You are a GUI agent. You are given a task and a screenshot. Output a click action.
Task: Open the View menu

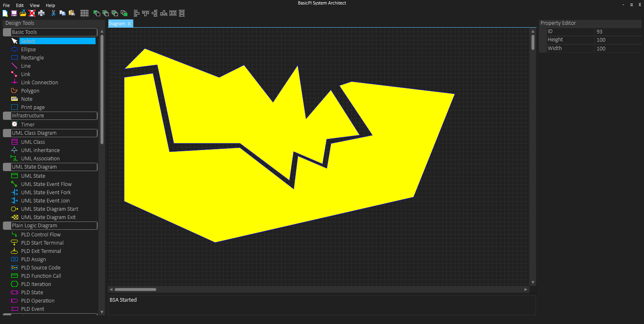click(x=35, y=5)
